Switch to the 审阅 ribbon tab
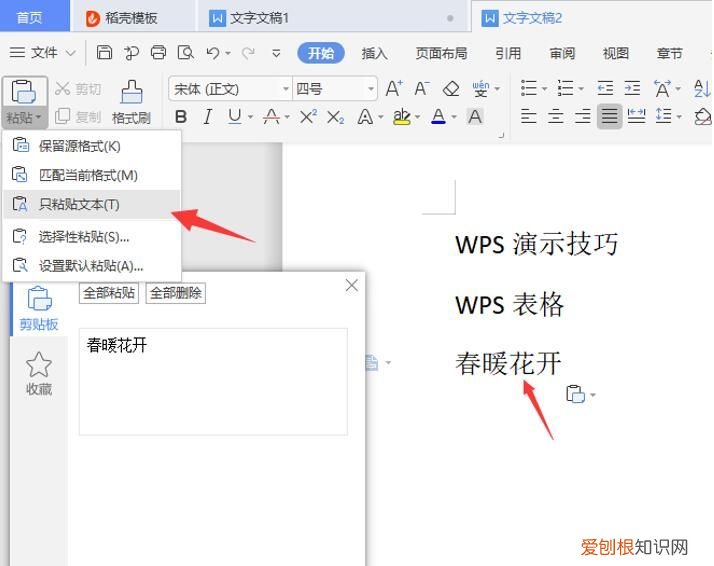Viewport: 714px width, 566px height. tap(562, 53)
